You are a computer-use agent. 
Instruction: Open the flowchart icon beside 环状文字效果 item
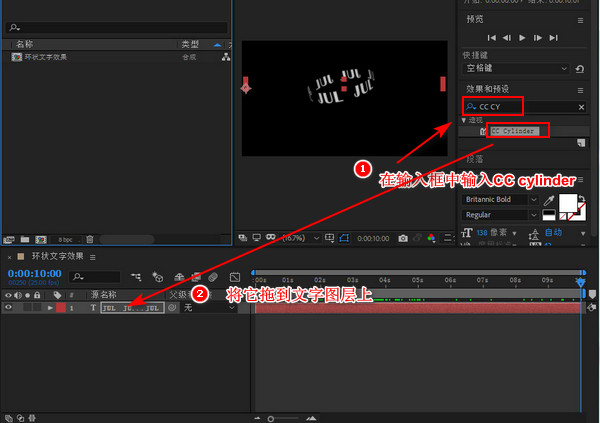[x=226, y=57]
